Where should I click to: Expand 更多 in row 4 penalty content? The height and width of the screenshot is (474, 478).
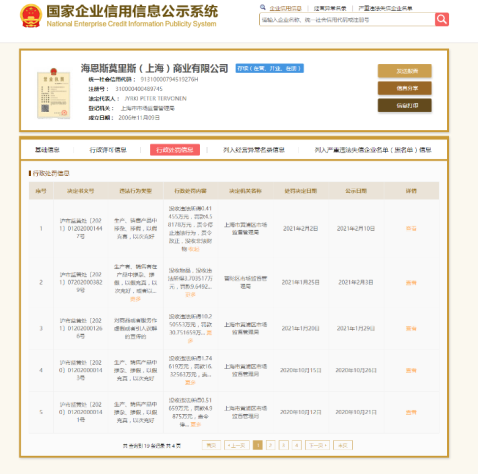tap(190, 383)
